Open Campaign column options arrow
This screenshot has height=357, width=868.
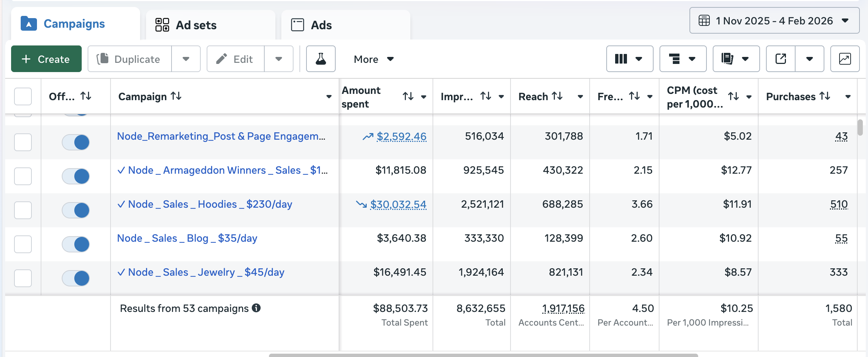coord(329,97)
